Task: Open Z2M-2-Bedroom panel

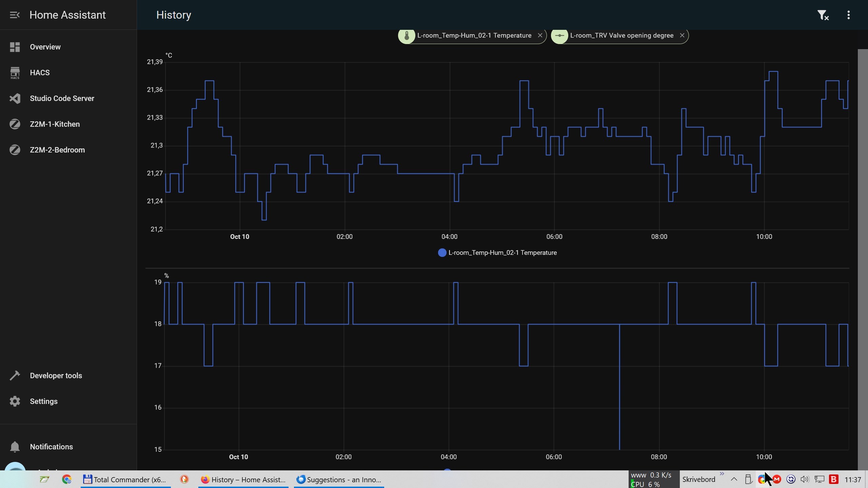Action: point(57,150)
